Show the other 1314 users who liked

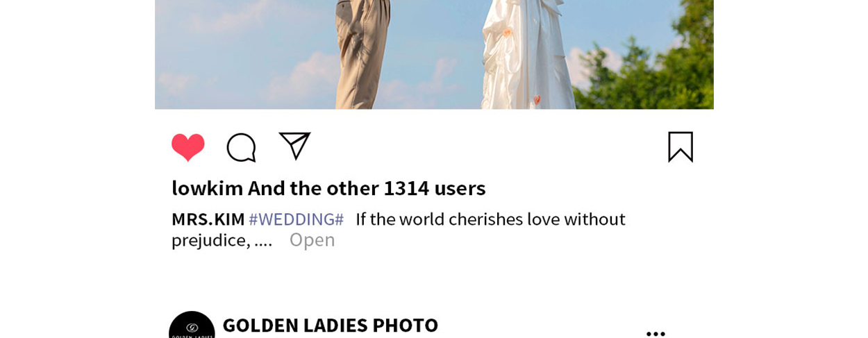(367, 188)
